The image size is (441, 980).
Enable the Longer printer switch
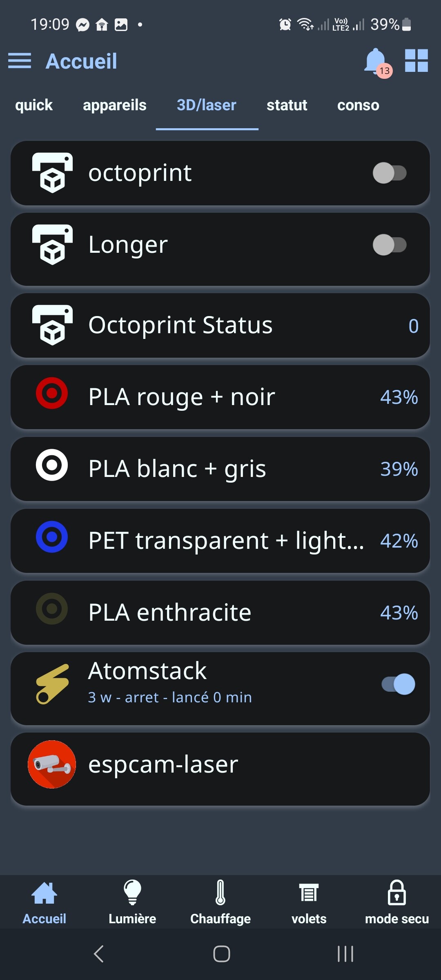click(390, 245)
